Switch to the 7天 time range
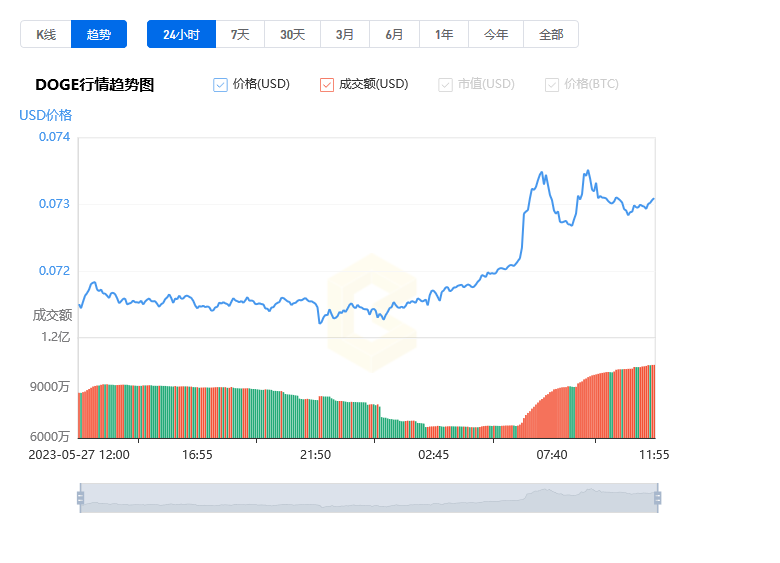The image size is (780, 563). point(240,34)
